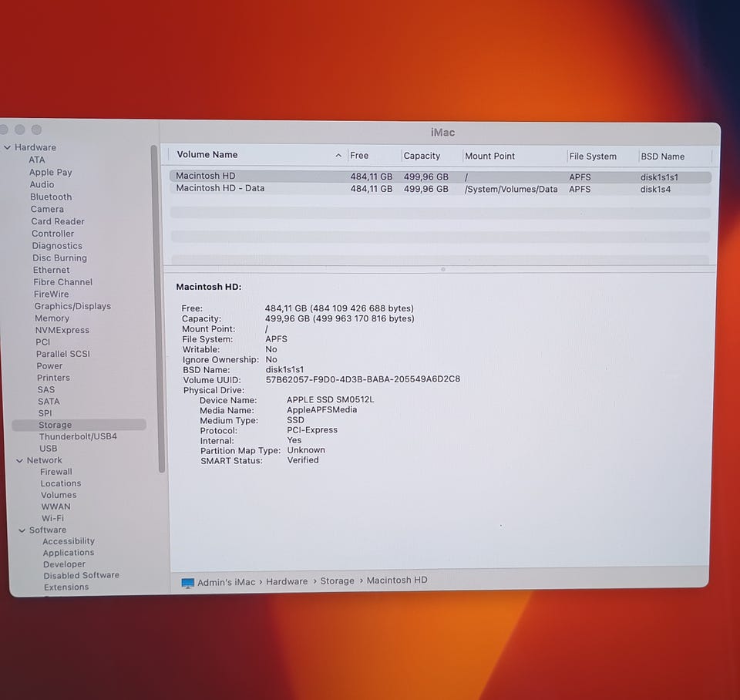The image size is (740, 700).
Task: Collapse the Hardware section chevron
Action: [x=7, y=147]
